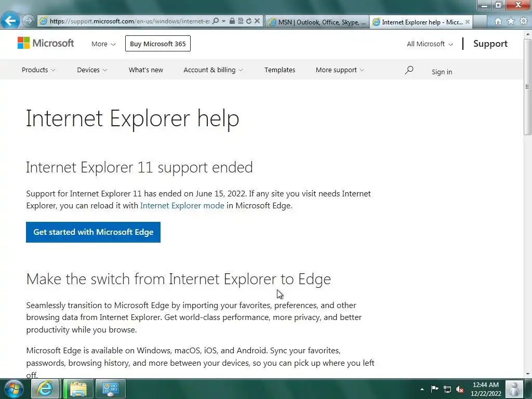Expand the Devices menu
532x399 pixels.
pyautogui.click(x=92, y=70)
